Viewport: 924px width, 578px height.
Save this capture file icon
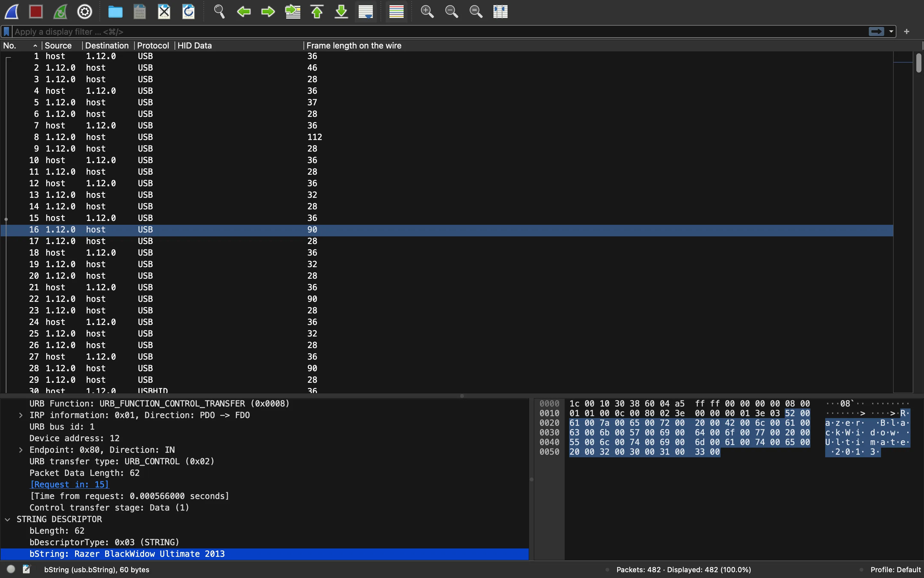tap(140, 12)
